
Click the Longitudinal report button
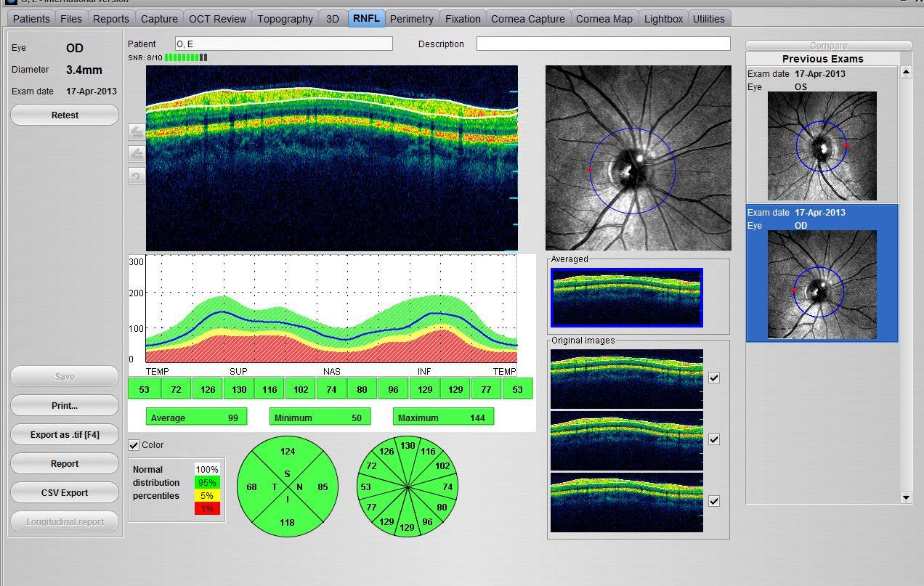click(x=65, y=521)
